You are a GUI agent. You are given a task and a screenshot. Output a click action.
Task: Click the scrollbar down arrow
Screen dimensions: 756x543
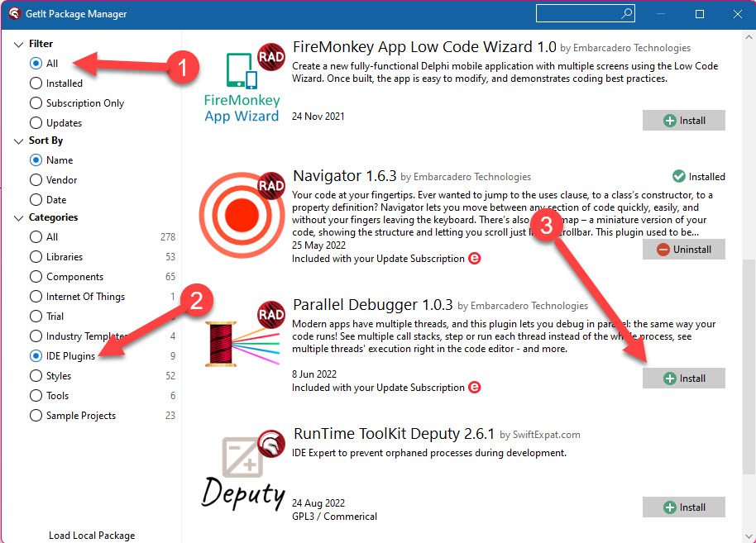pyautogui.click(x=749, y=536)
